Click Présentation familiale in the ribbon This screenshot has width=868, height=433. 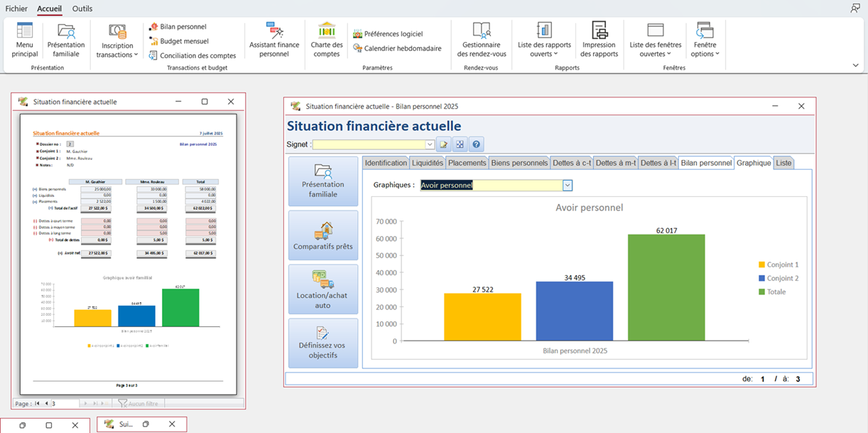(x=66, y=40)
